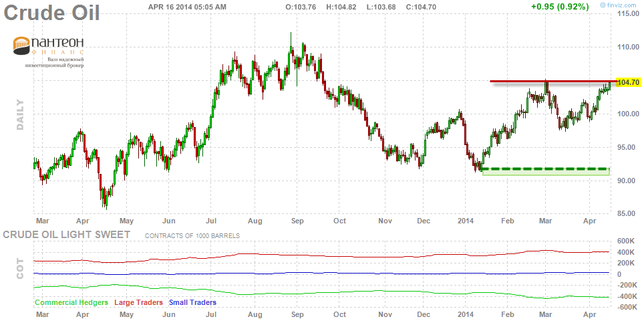Click the Pantheon Finance logo icon
The image size is (644, 321).
[x=21, y=46]
